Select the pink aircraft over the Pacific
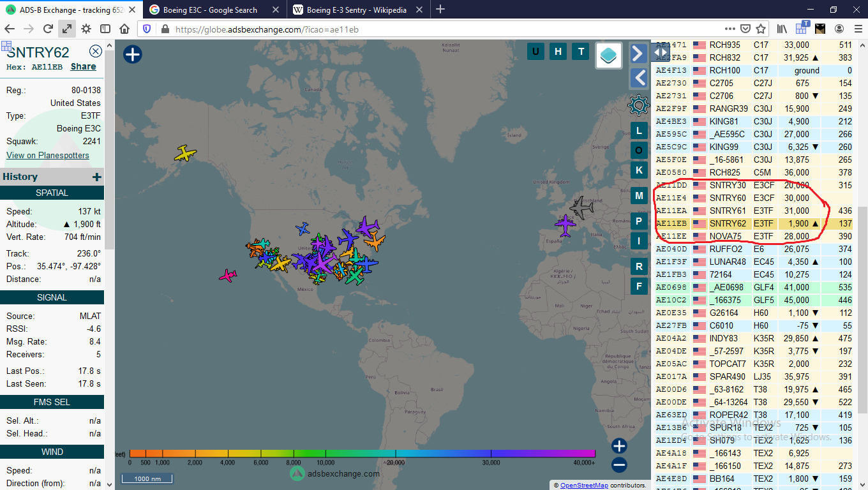Screen dimensions: 868x490 coord(228,276)
